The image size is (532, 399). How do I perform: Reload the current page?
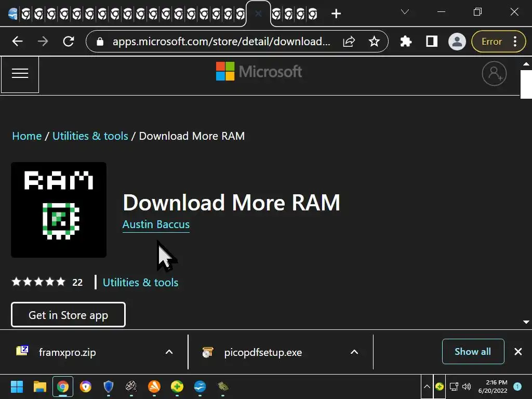tap(69, 42)
